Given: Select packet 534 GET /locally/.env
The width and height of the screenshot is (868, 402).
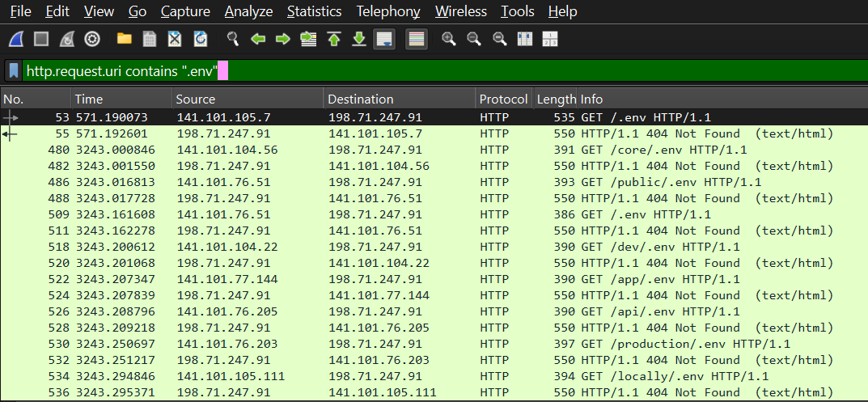Looking at the screenshot, I should (x=434, y=376).
